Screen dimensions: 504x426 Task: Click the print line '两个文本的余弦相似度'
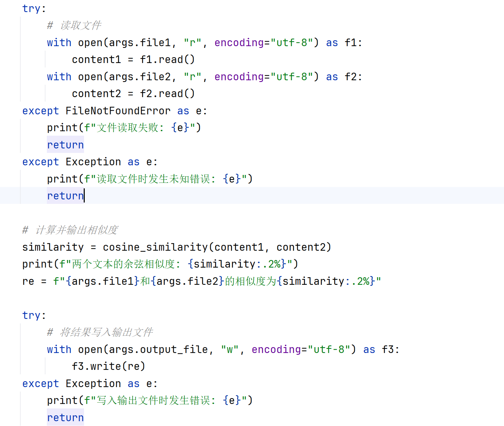coord(160,264)
